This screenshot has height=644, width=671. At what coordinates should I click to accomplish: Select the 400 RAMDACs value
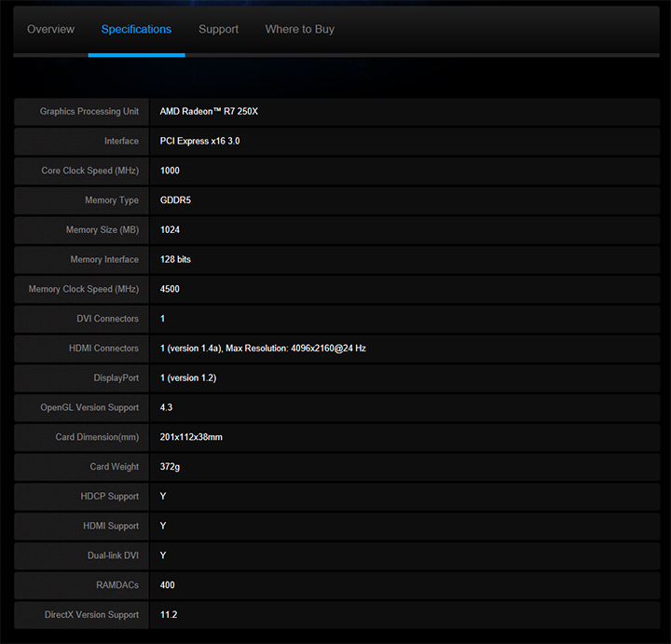pyautogui.click(x=168, y=585)
